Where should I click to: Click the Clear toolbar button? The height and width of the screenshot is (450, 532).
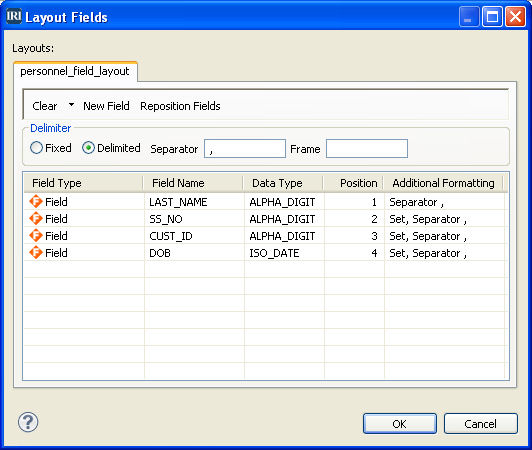click(45, 106)
